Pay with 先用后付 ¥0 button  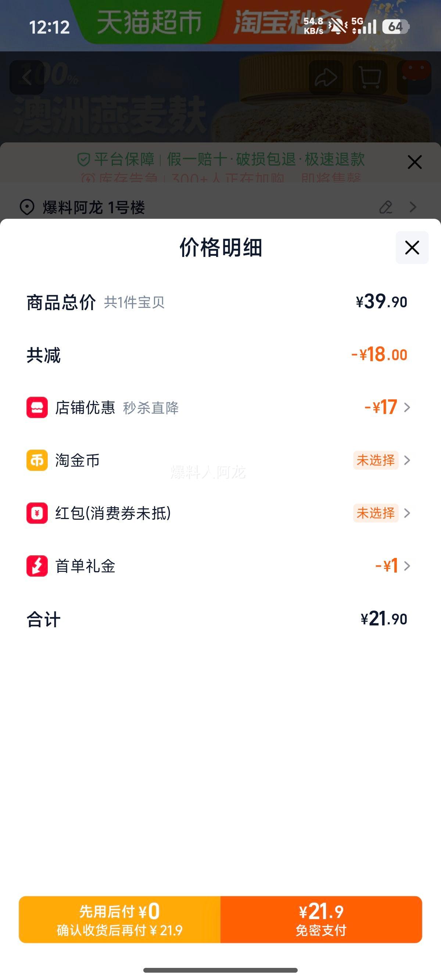pos(119,919)
